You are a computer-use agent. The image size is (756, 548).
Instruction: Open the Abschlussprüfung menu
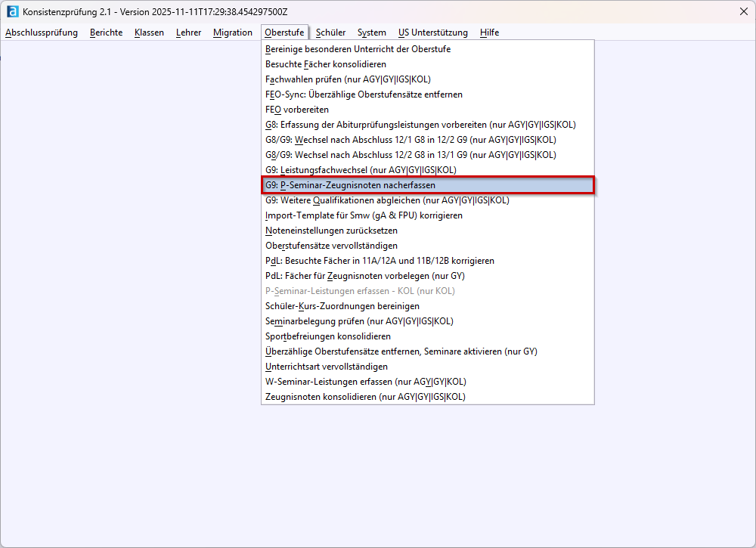coord(42,33)
